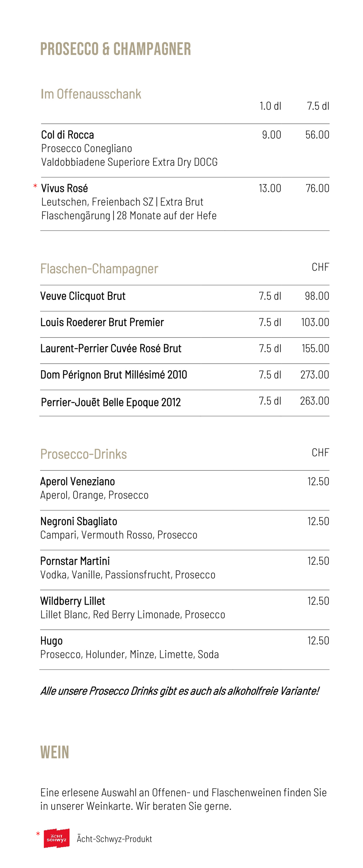
Task: Click the 56.00 price for Col di Rocca
Action: coord(317,135)
